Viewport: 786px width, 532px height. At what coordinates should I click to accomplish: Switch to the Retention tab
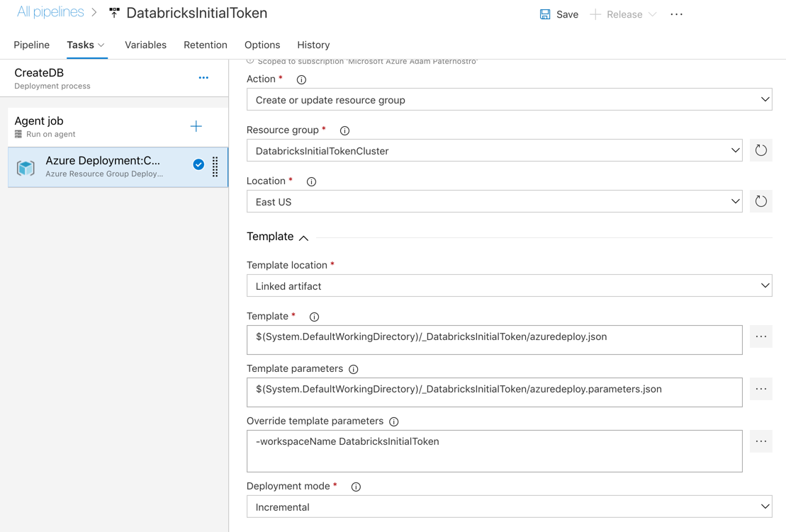[206, 45]
